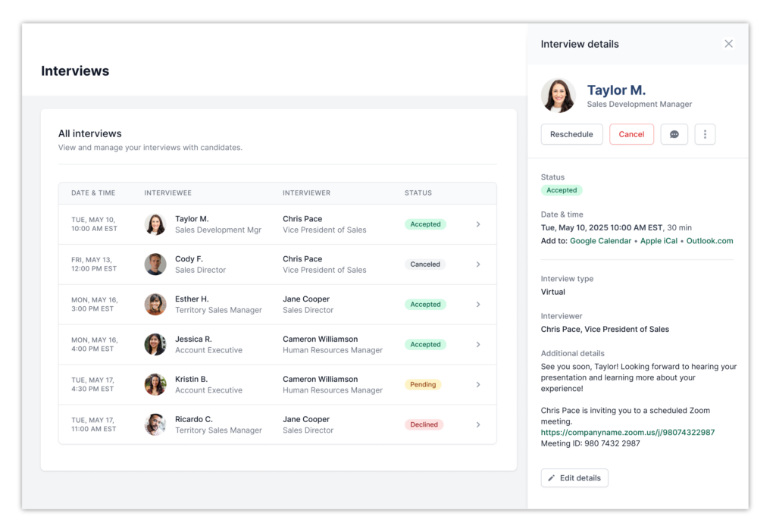This screenshot has width=776, height=532.
Task: Click Cody F.'s avatar thumbnail
Action: 155,264
